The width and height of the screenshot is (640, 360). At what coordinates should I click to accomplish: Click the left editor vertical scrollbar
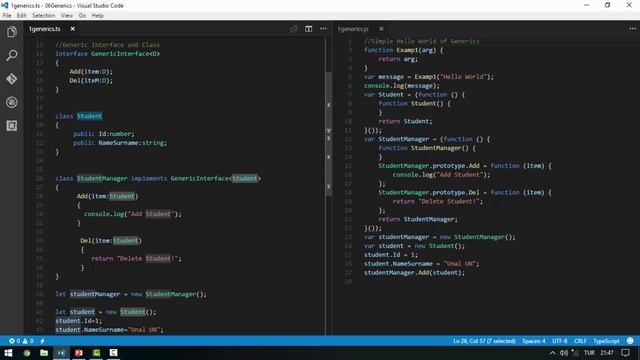coord(329,135)
